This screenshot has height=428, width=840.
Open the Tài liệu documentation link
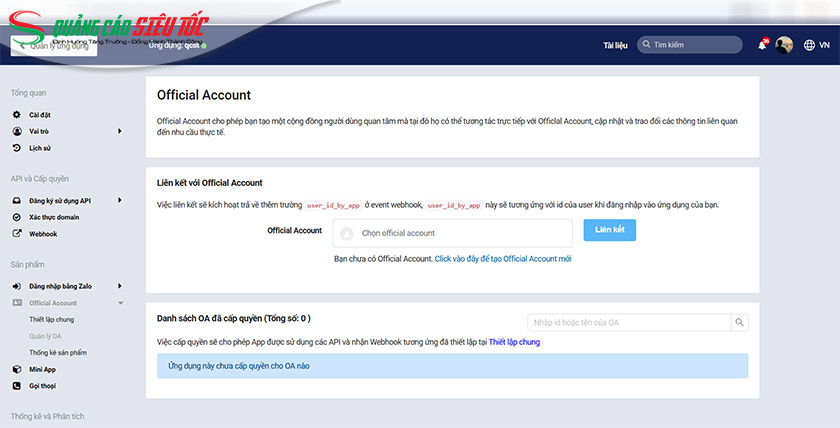[x=614, y=45]
